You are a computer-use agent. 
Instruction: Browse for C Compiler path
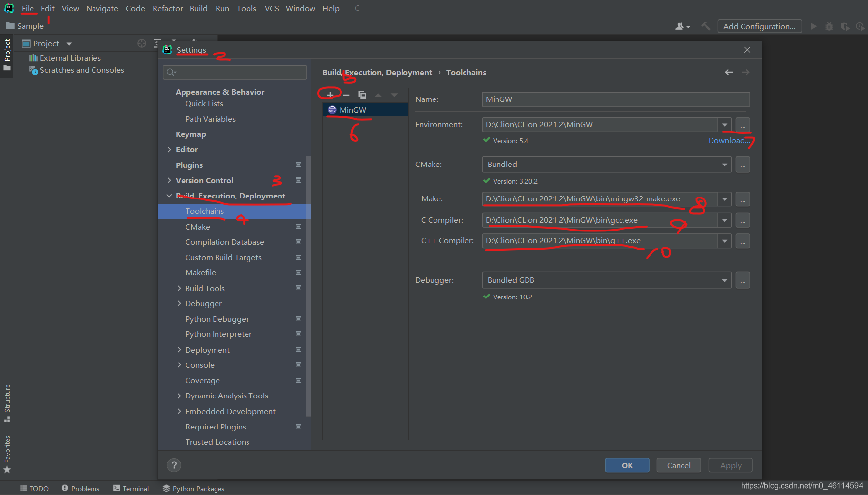coord(743,220)
